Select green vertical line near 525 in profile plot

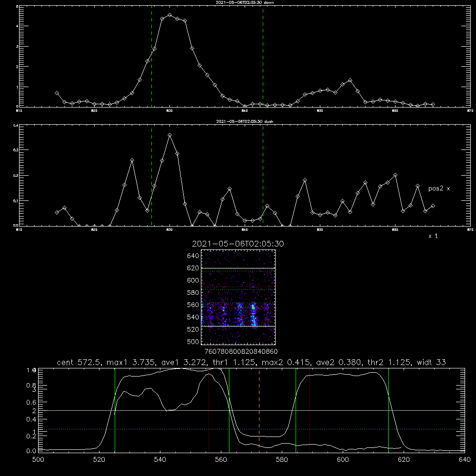click(115, 410)
